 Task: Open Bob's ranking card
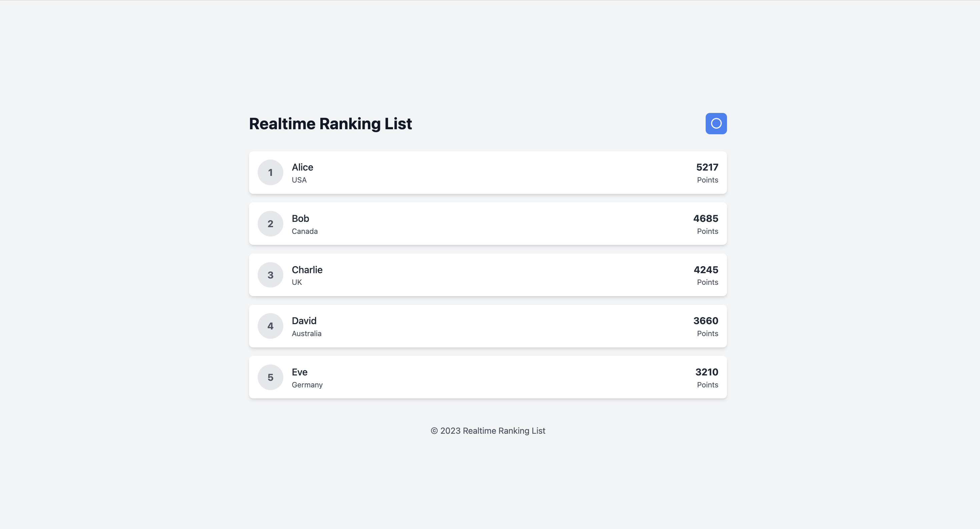(488, 224)
